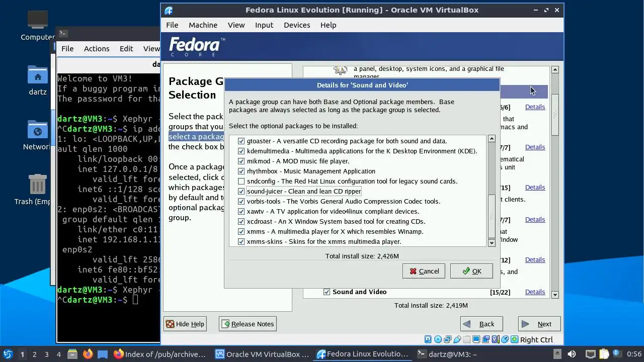Switch to workspace 2 on taskbar
This screenshot has height=362, width=644.
[x=34, y=354]
